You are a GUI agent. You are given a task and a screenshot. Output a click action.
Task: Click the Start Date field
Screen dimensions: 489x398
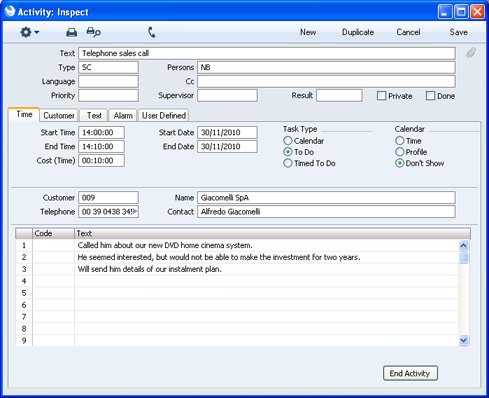point(227,132)
